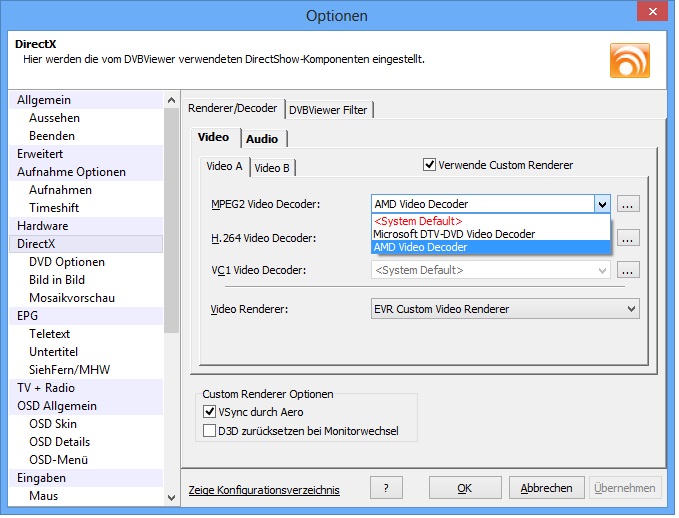Image resolution: width=679 pixels, height=518 pixels.
Task: Click the OK button
Action: coord(467,490)
